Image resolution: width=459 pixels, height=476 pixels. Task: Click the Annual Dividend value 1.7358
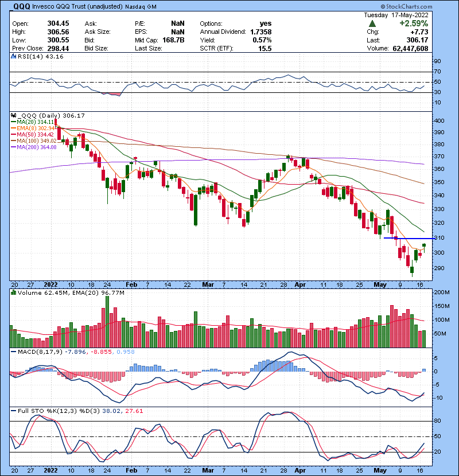click(261, 32)
